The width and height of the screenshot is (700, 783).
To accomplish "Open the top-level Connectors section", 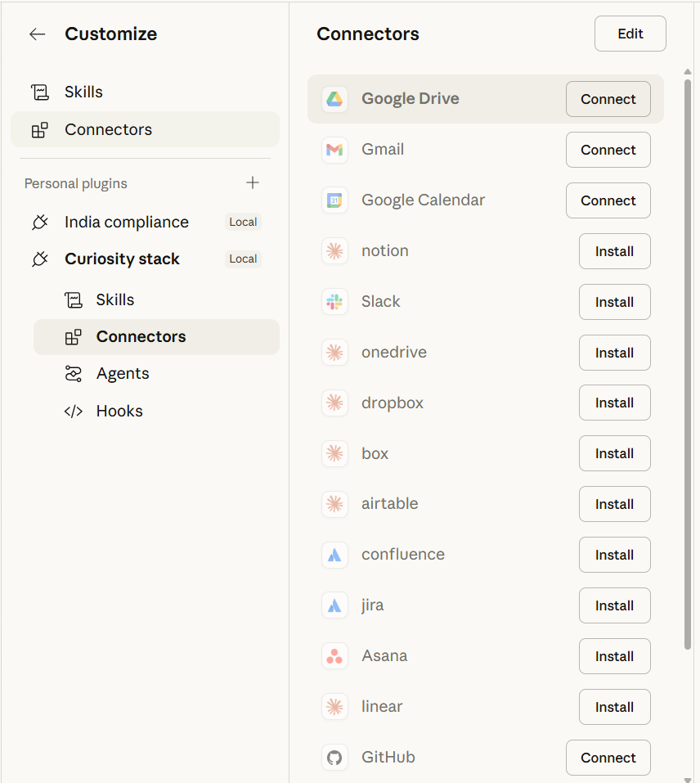I will [x=146, y=130].
